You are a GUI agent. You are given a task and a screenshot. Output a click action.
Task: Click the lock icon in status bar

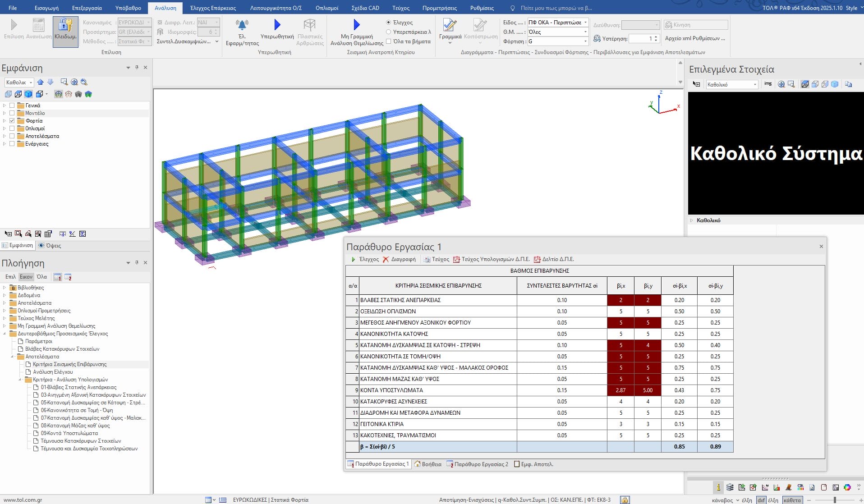pos(625,499)
